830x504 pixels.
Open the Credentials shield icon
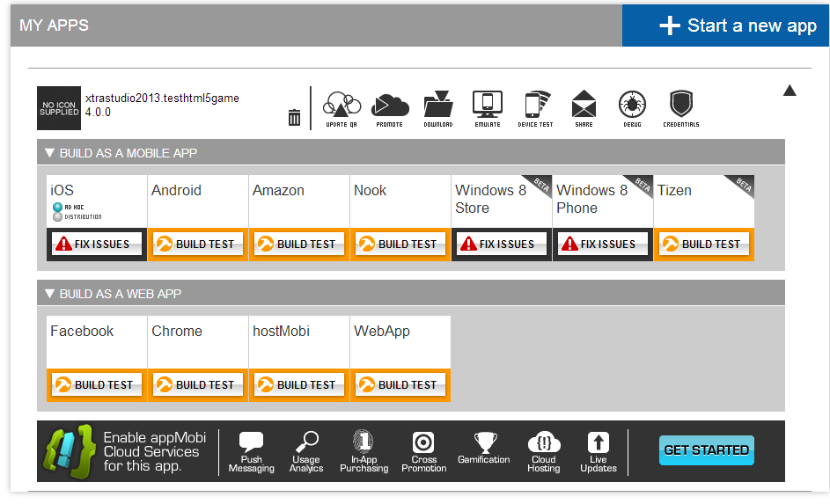pos(680,108)
